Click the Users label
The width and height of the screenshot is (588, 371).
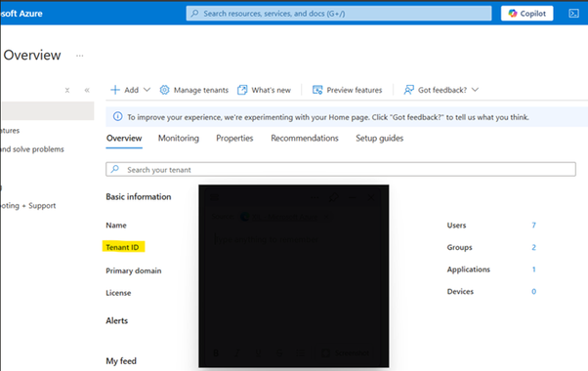pos(456,226)
